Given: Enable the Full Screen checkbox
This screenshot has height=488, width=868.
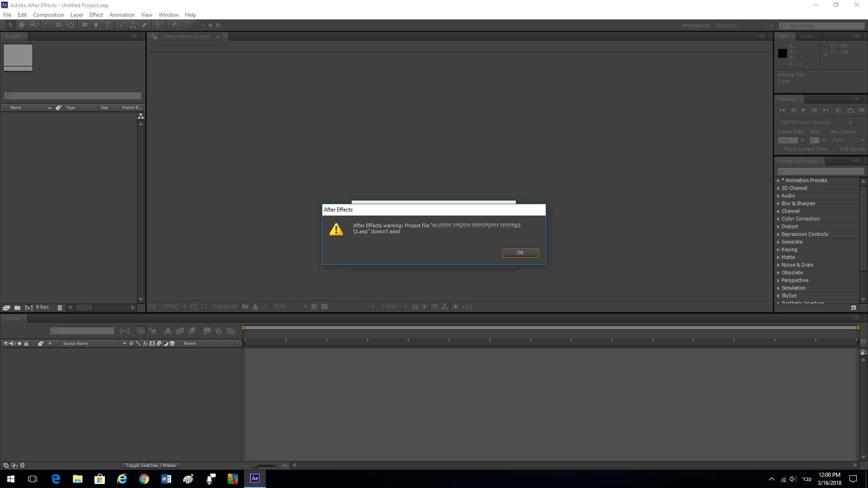Looking at the screenshot, I should click(836, 150).
